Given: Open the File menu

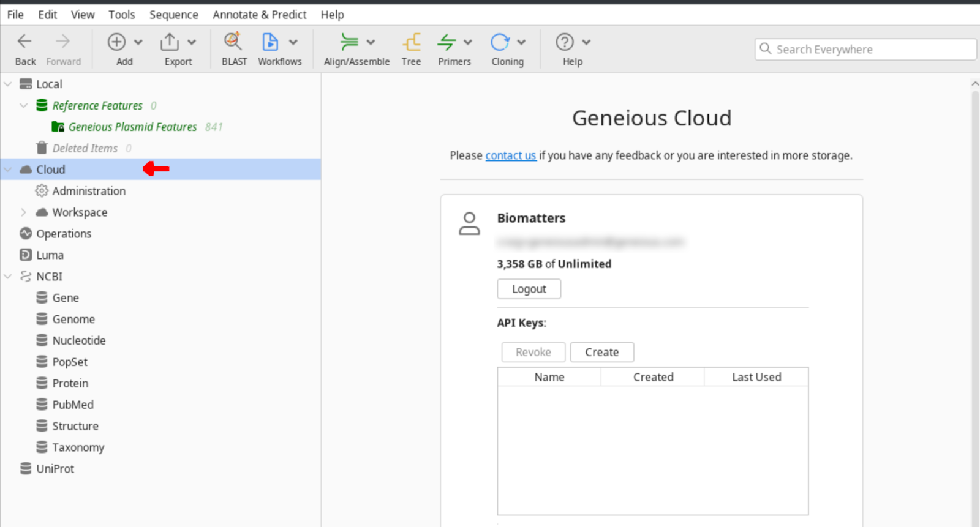Looking at the screenshot, I should [15, 15].
